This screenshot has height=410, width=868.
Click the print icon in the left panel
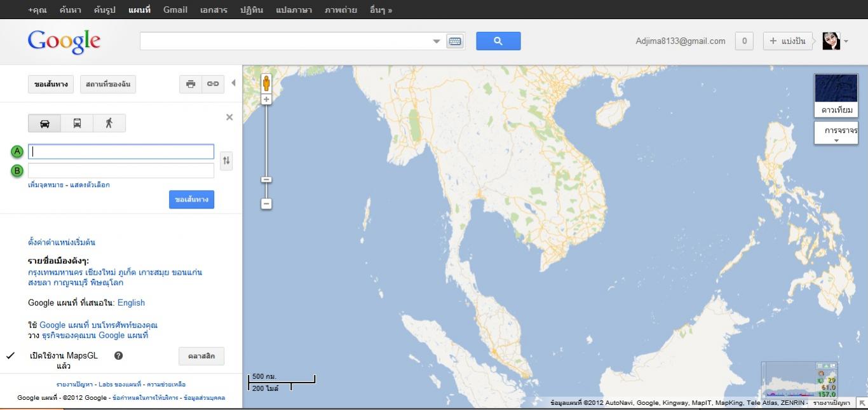pos(191,84)
